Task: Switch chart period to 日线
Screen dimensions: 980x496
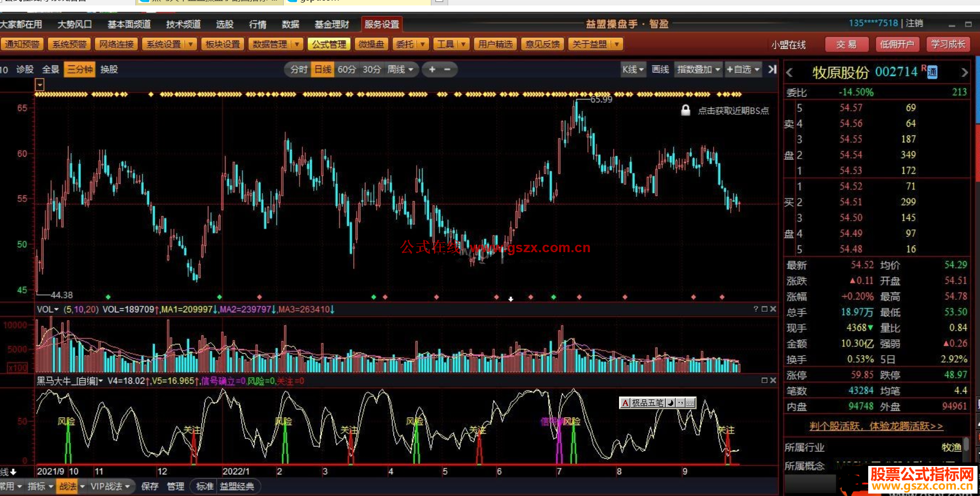Action: tap(323, 69)
